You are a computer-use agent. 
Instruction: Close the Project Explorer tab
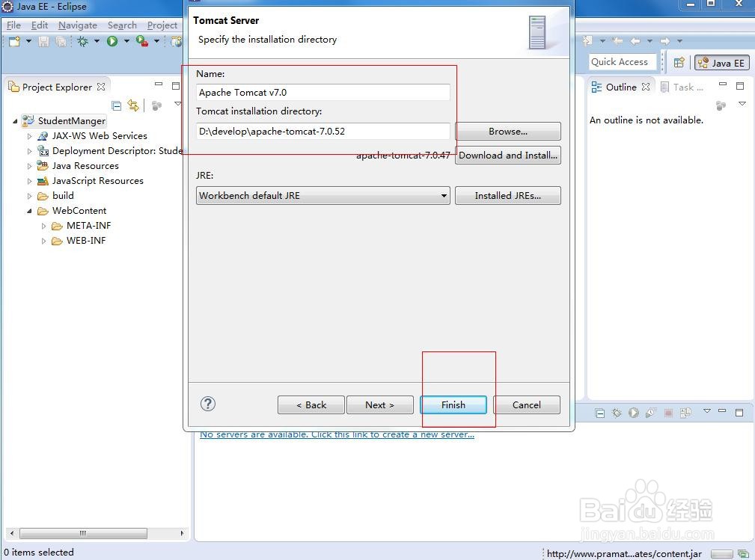click(100, 87)
